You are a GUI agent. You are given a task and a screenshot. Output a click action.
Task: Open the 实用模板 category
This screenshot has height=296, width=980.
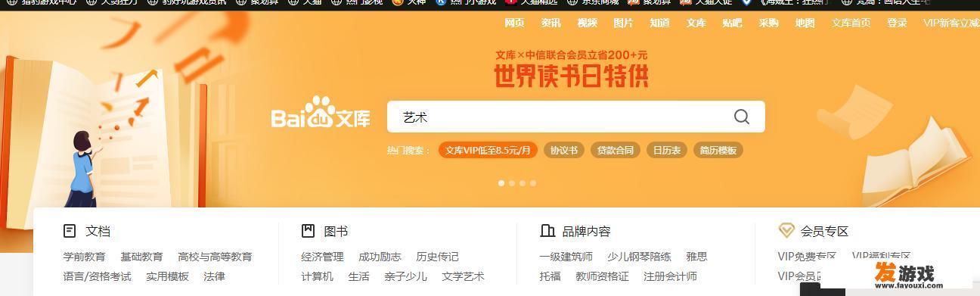[167, 276]
